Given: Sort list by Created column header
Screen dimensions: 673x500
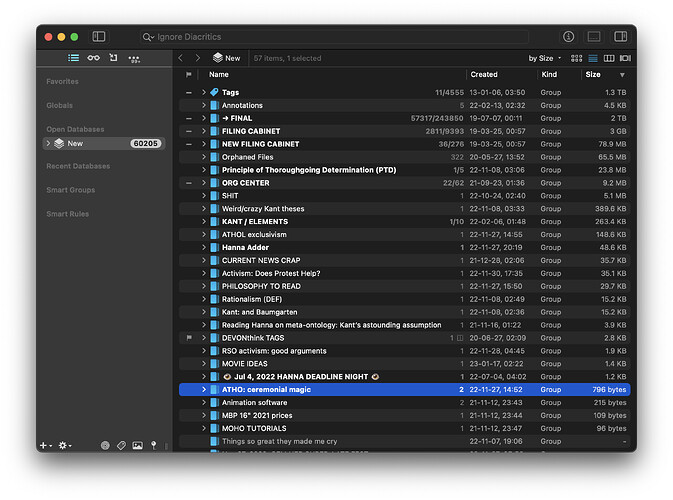Looking at the screenshot, I should click(484, 74).
